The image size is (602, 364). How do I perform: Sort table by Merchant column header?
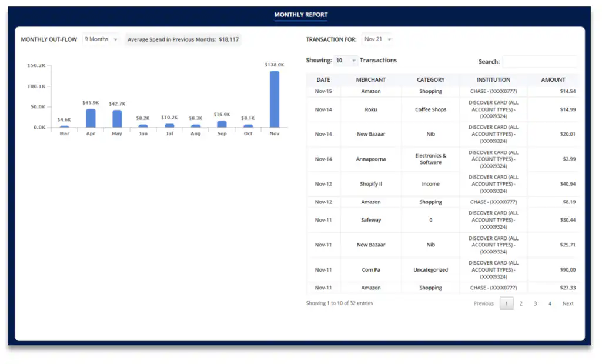click(x=371, y=80)
